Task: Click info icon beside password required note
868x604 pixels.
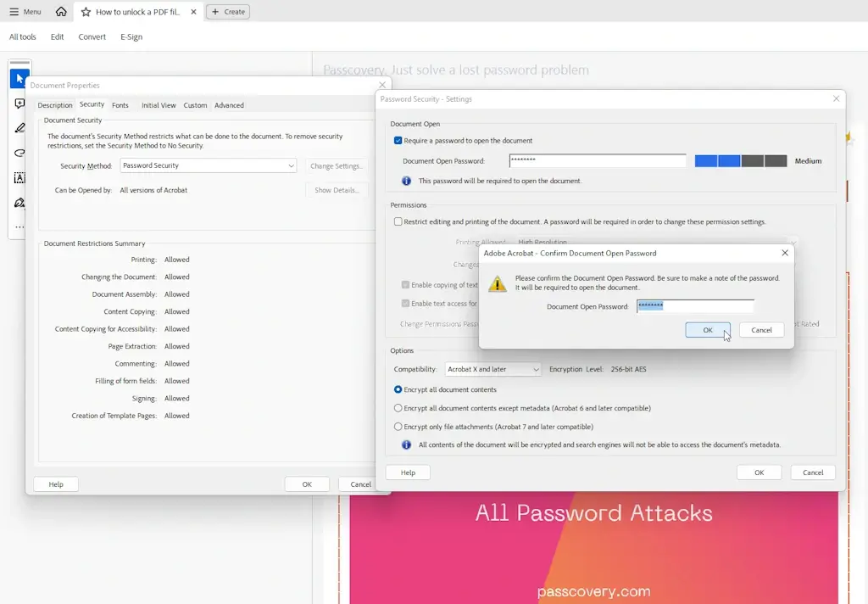Action: [x=406, y=181]
